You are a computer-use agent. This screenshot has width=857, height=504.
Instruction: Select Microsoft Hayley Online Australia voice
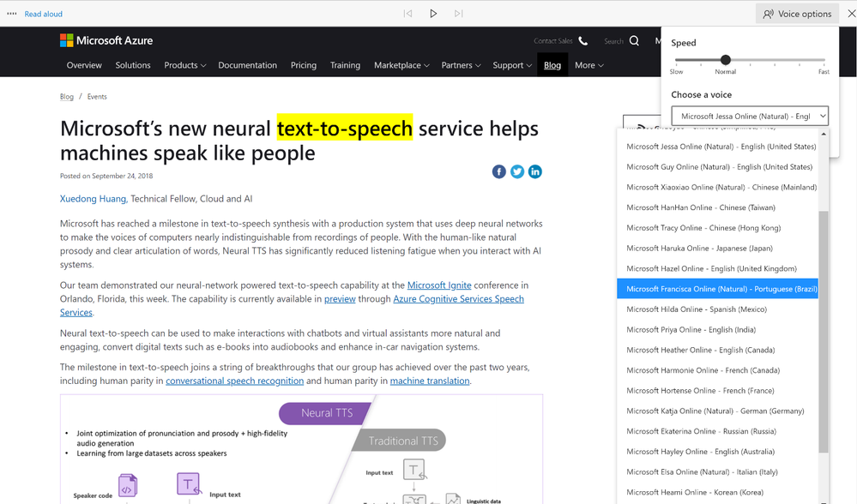pos(718,452)
